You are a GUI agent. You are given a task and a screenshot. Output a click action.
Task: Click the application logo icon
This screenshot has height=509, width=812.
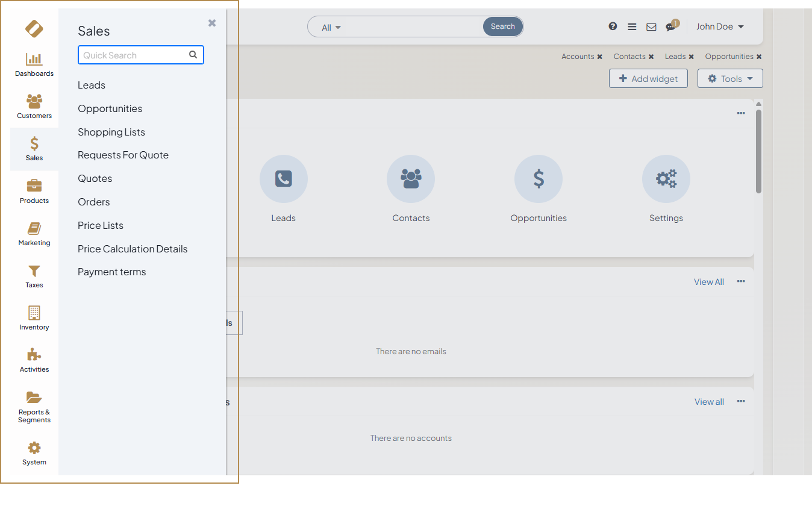click(34, 28)
